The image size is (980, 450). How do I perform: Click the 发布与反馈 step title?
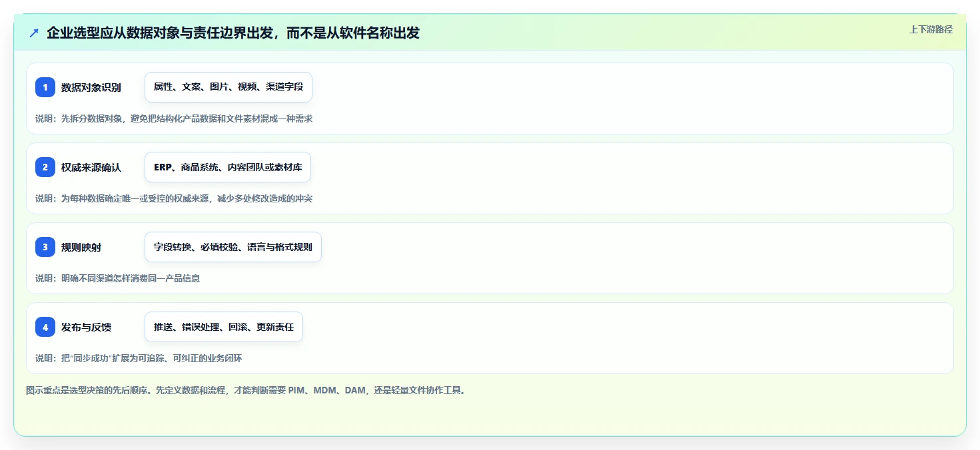(86, 327)
